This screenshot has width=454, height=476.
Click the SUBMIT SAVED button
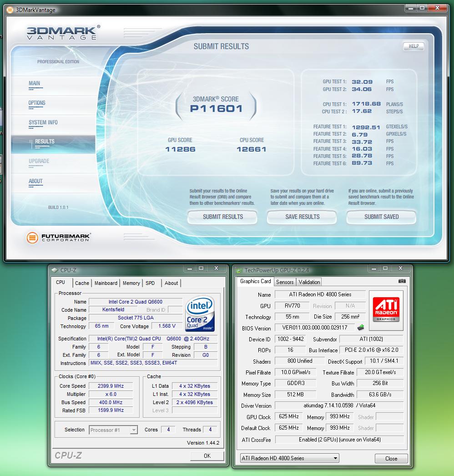click(x=382, y=217)
